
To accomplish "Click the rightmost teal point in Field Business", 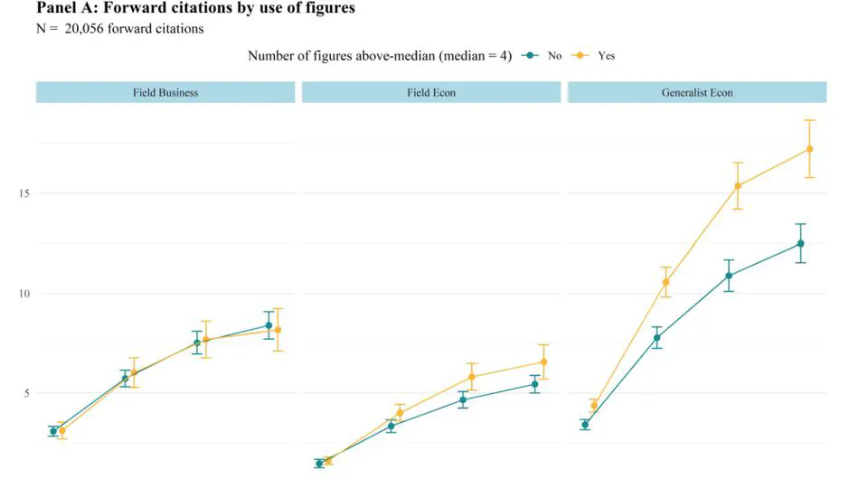I will (269, 325).
